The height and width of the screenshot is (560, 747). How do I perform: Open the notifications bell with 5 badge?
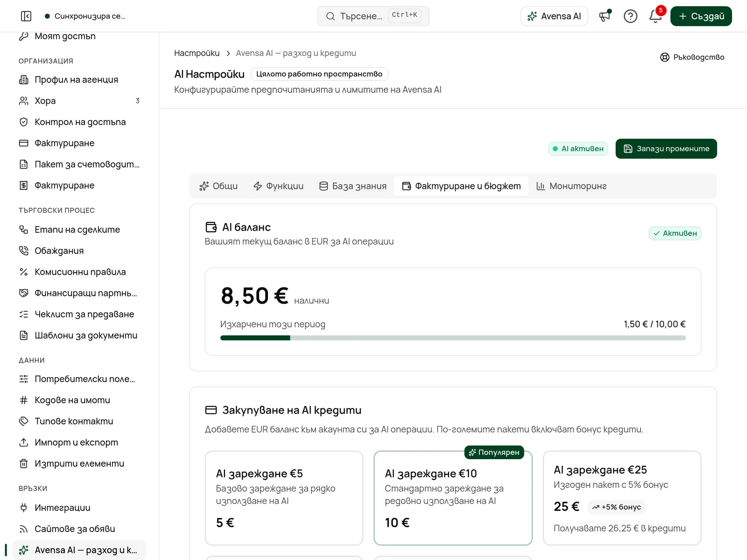coord(655,16)
